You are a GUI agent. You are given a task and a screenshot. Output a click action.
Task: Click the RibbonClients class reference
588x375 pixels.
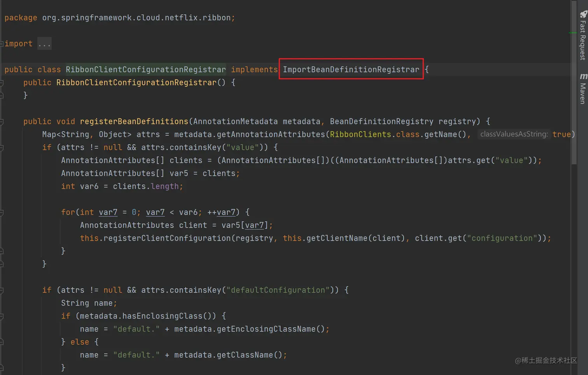[x=360, y=134]
